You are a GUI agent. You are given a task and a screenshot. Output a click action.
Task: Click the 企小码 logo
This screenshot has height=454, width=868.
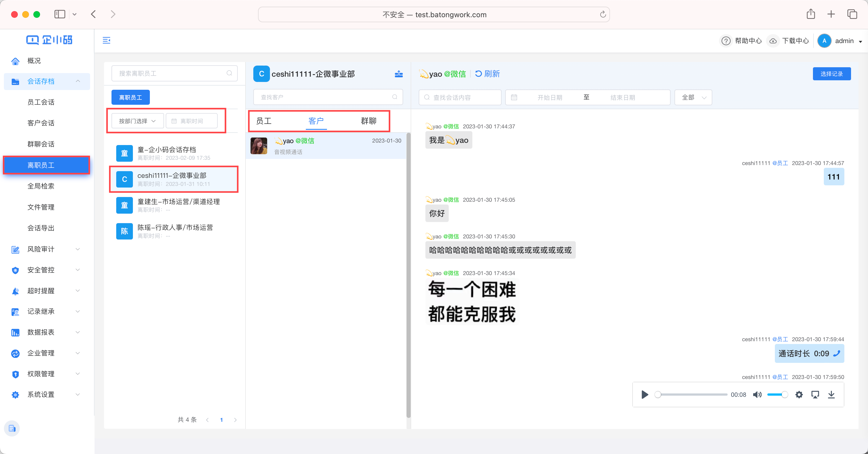click(x=49, y=40)
